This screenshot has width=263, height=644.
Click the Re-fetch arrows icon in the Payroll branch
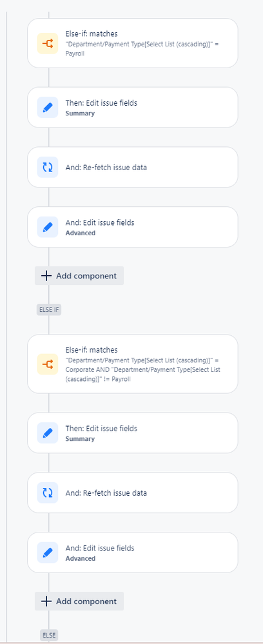pyautogui.click(x=48, y=168)
